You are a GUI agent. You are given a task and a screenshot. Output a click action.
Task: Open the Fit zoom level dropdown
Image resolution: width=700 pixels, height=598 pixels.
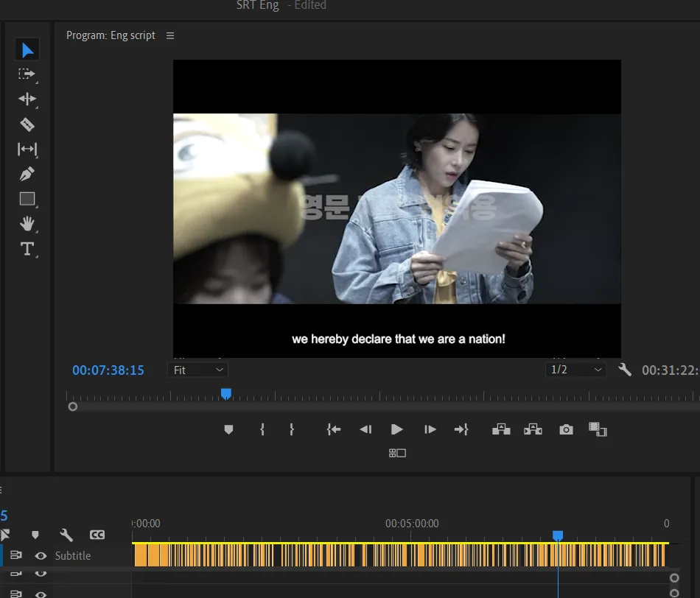tap(197, 370)
